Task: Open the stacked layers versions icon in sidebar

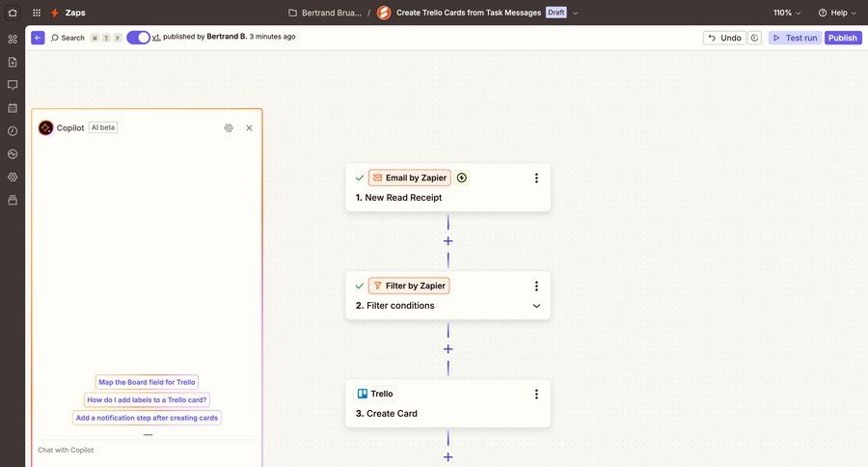Action: pos(13,200)
